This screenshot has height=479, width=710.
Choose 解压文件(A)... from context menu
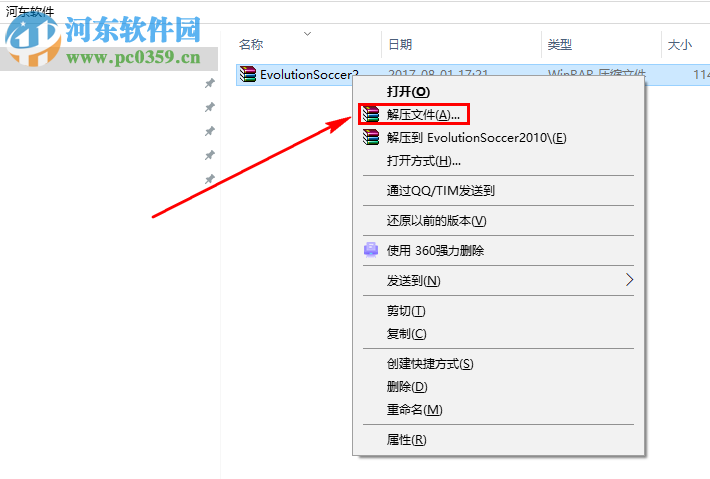point(498,115)
